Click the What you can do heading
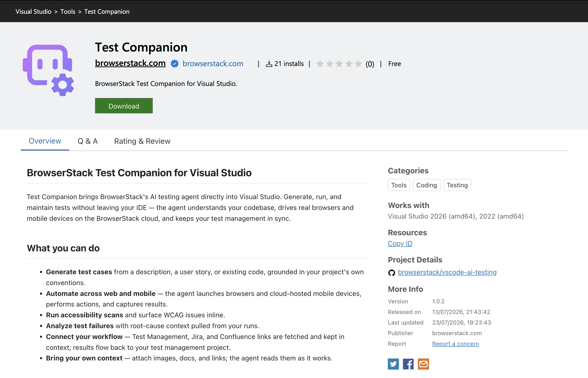Image resolution: width=588 pixels, height=378 pixels. [63, 248]
